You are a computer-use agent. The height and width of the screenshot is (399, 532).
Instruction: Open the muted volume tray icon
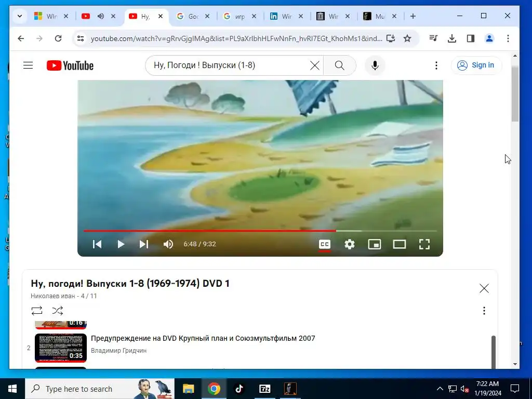(464, 389)
